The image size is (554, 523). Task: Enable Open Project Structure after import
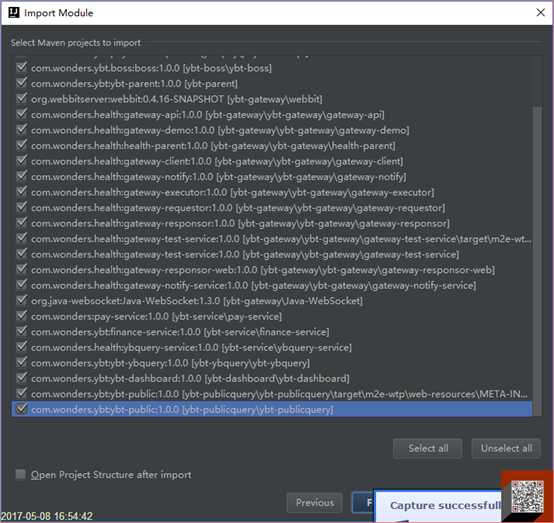(x=21, y=474)
